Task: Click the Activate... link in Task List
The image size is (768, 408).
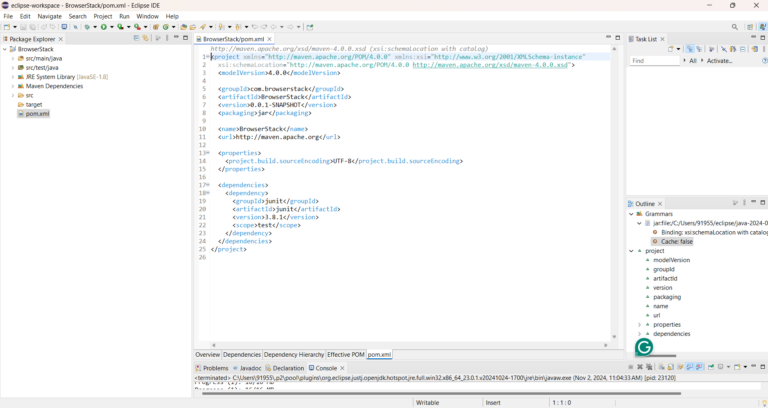Action: tap(720, 61)
